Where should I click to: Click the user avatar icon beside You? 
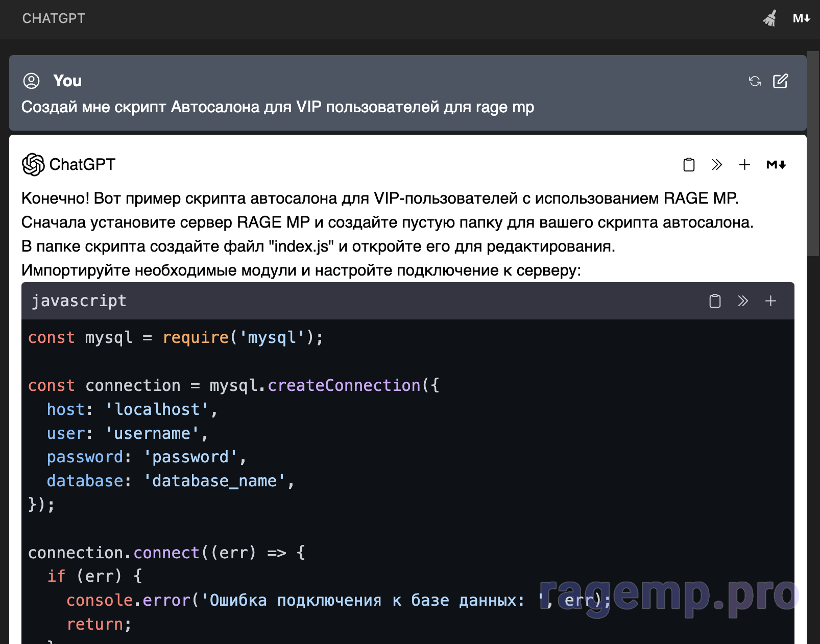coord(32,81)
